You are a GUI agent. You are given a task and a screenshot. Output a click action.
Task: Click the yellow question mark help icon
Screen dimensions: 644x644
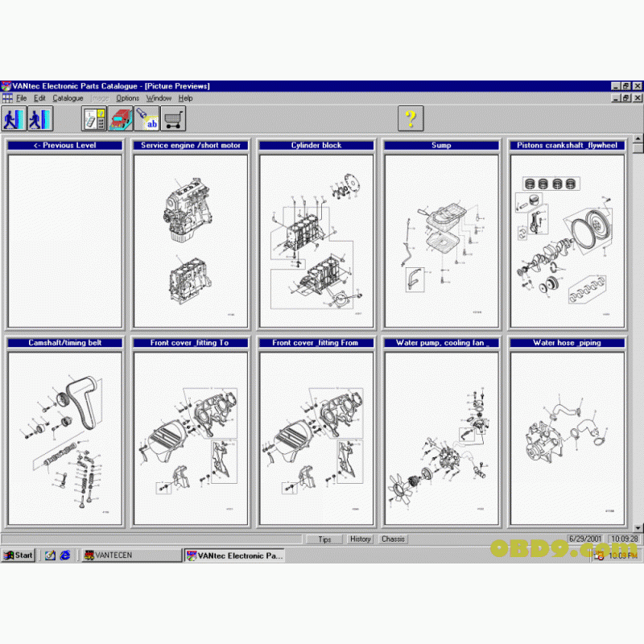coord(411,118)
